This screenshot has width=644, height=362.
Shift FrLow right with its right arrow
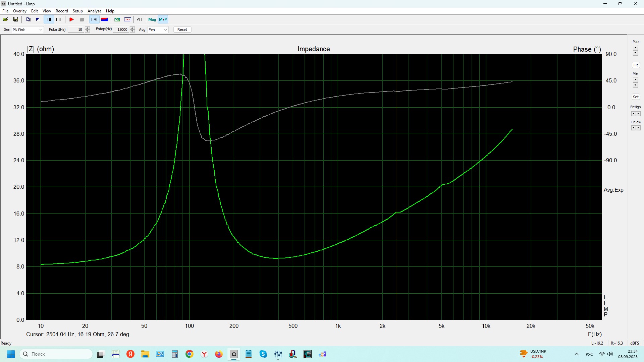pyautogui.click(x=638, y=128)
